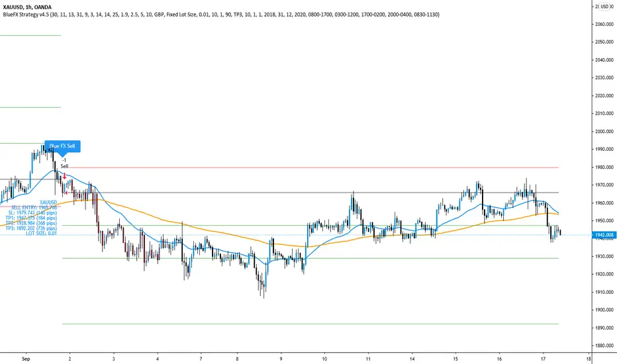Click date 11 on the time axis
617x364 pixels.
[x=368, y=359]
